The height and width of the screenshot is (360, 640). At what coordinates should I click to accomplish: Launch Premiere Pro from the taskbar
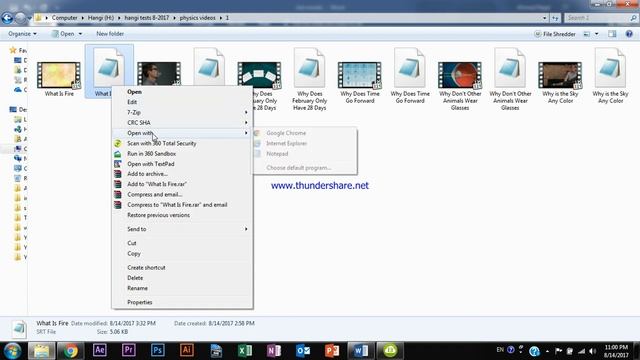coord(129,350)
